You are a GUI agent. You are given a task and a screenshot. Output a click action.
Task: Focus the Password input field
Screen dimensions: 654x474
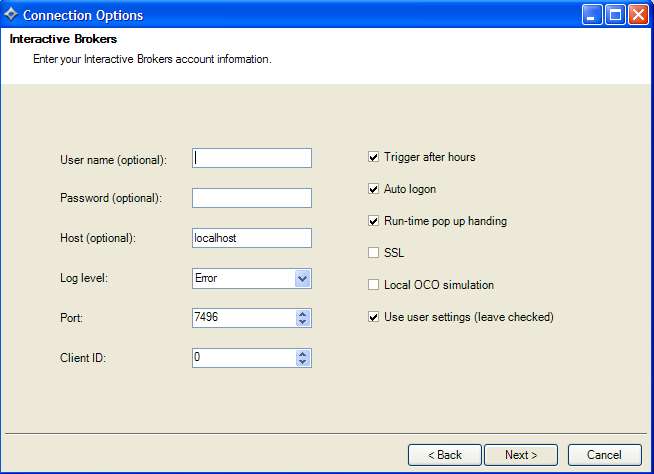click(252, 198)
